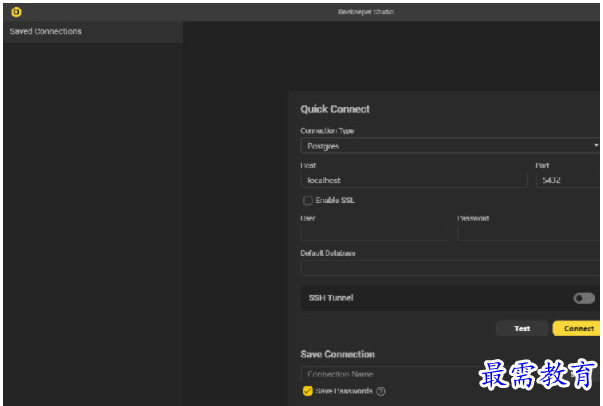Image resolution: width=603 pixels, height=406 pixels.
Task: Click the Save Connection heading
Action: click(x=338, y=354)
